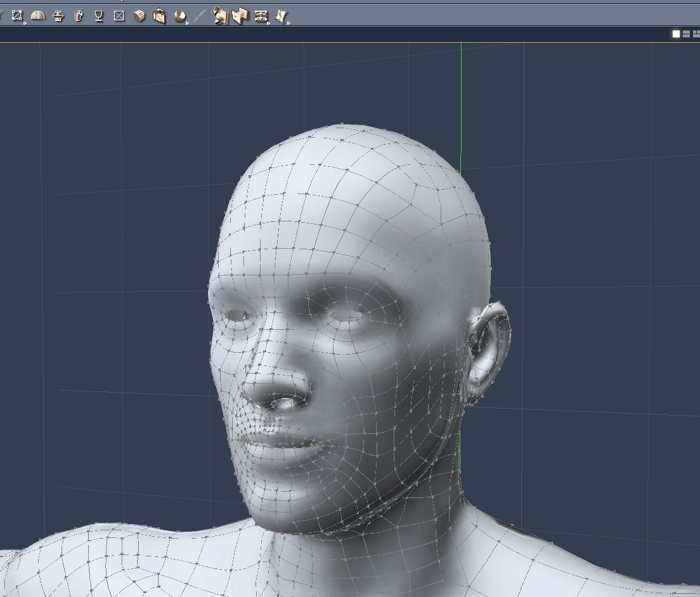Click the half-dome primitive tool icon
This screenshot has width=700, height=597.
pos(37,16)
